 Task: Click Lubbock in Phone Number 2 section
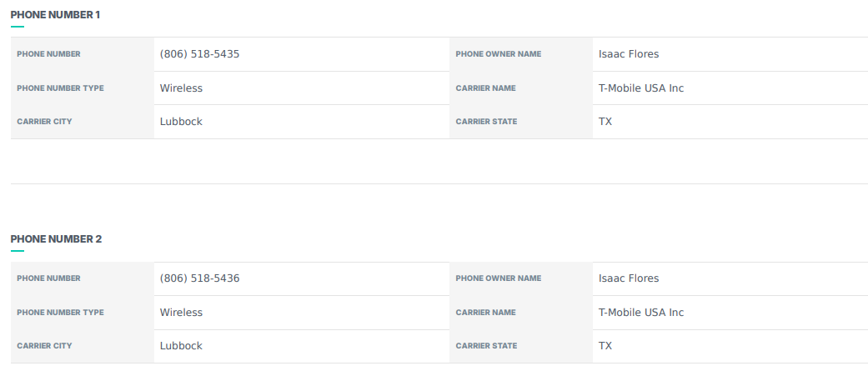point(181,346)
